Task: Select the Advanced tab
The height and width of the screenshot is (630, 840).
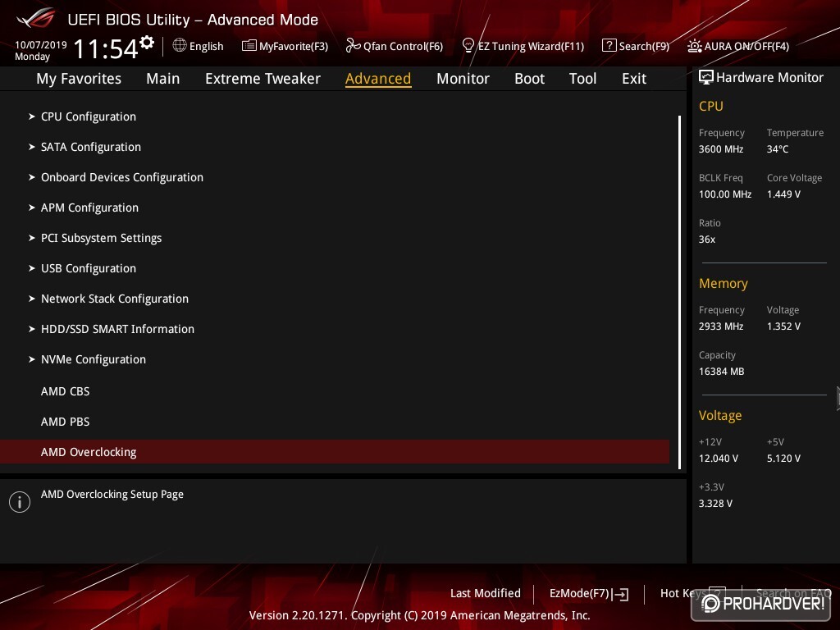Action: click(378, 79)
